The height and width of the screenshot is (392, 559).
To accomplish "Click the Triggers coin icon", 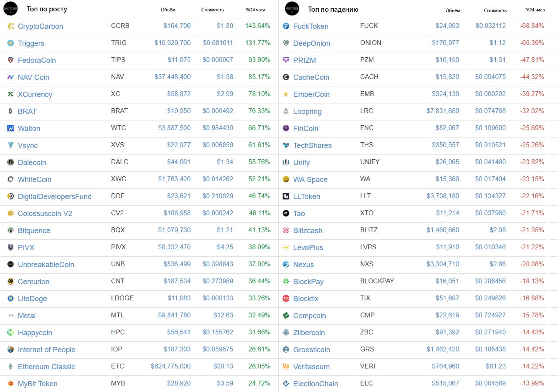I will (x=10, y=43).
